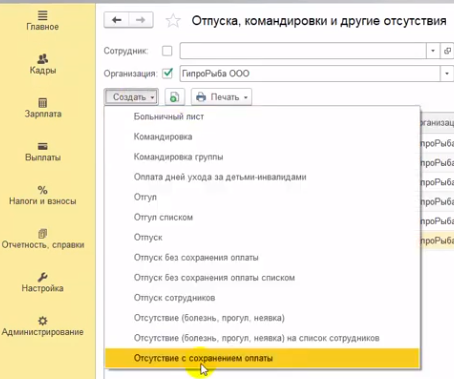Click inside the Сотрудник input field
The image size is (454, 379).
(303, 51)
